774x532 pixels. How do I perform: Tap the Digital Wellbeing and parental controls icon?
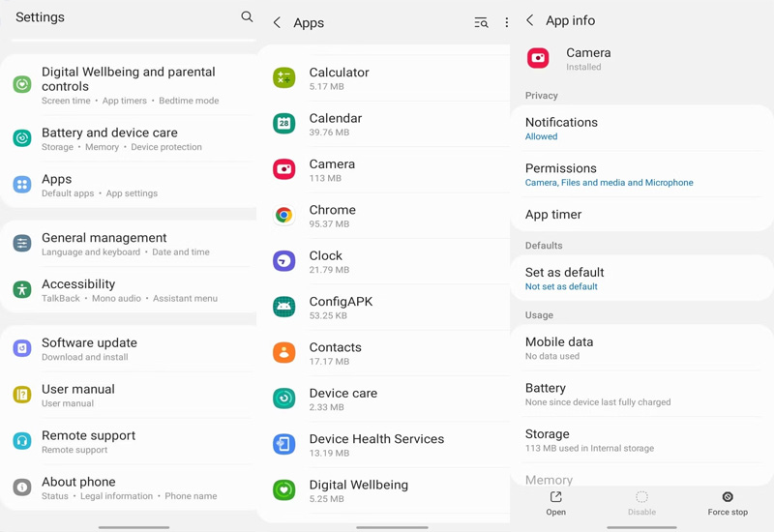(22, 84)
